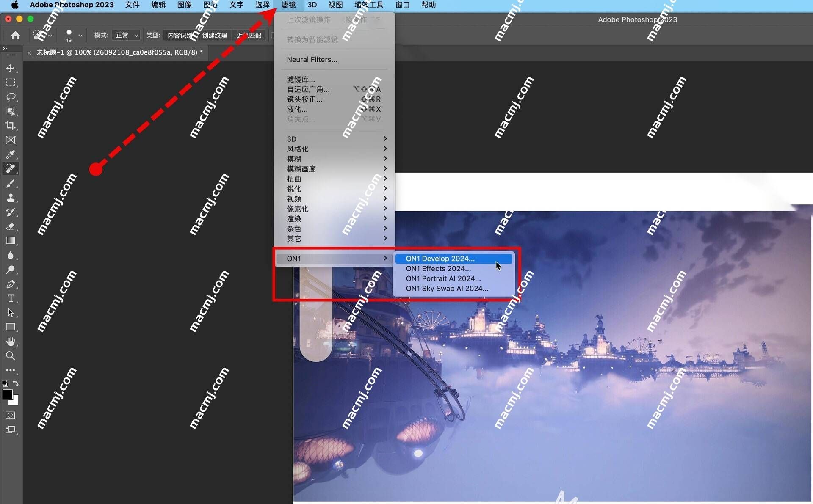Choose 近似匹配 healing type

pos(249,35)
